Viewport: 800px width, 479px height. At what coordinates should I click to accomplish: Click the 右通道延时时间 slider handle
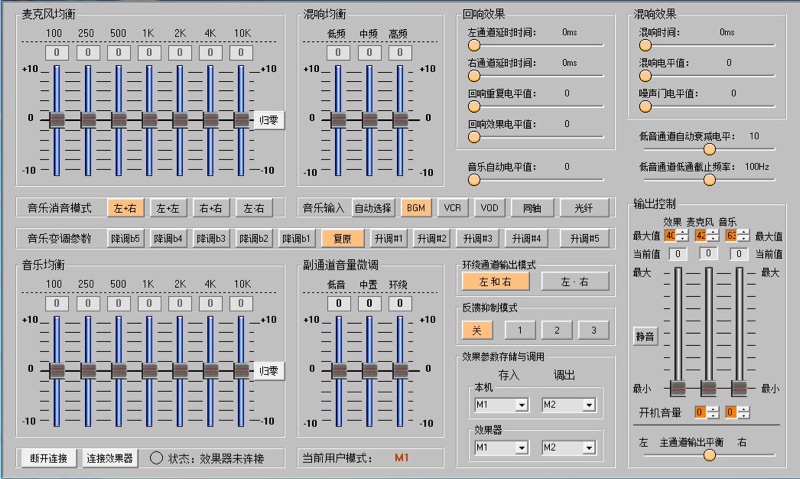pos(474,76)
